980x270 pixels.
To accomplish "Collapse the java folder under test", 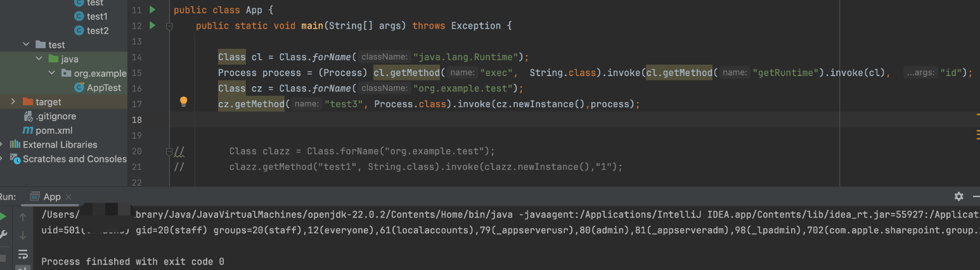I will (39, 59).
